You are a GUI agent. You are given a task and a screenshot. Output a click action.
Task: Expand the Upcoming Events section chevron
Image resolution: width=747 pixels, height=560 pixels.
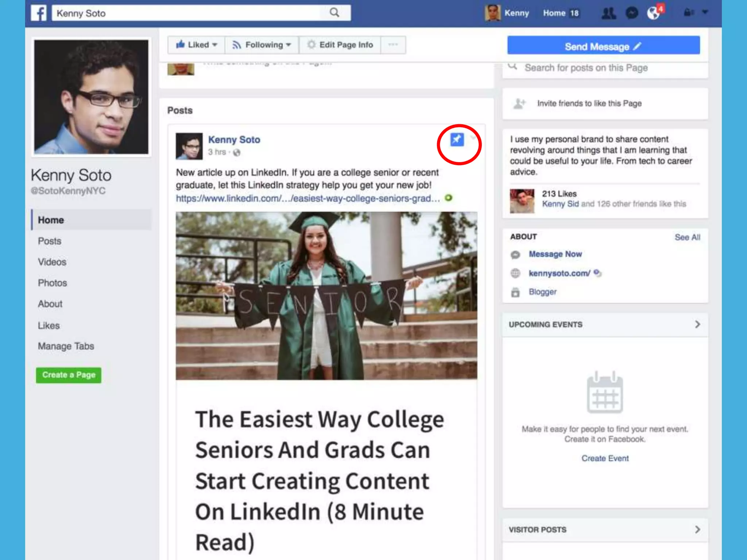pyautogui.click(x=697, y=324)
